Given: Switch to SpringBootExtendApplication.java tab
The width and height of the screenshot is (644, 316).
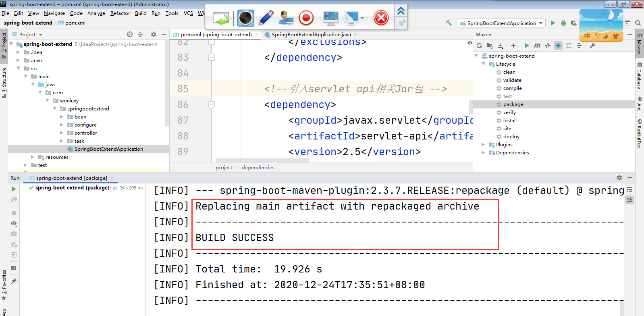Looking at the screenshot, I should coord(311,35).
